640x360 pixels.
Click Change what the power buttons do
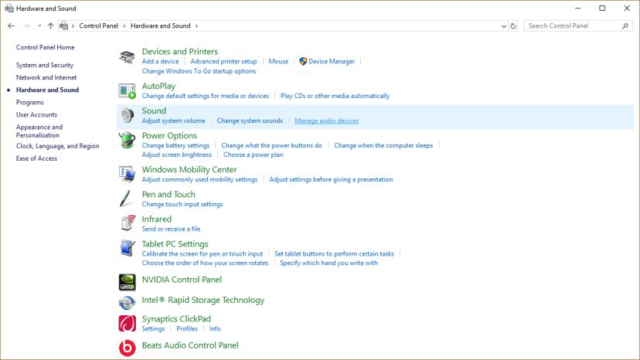(x=271, y=145)
